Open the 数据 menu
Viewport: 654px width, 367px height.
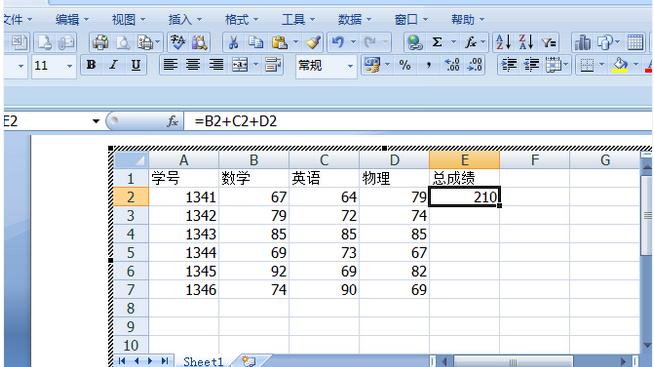click(x=354, y=20)
